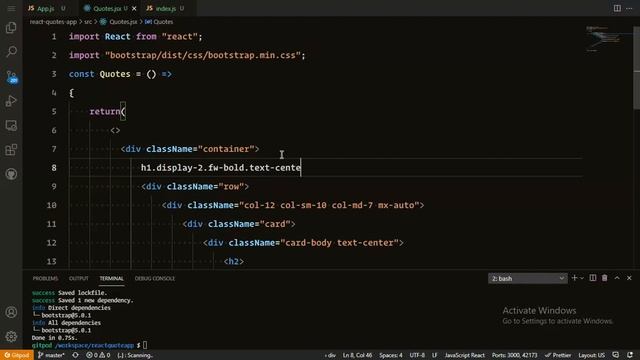Switch to the App.js tab
This screenshot has width=640, height=360.
46,8
